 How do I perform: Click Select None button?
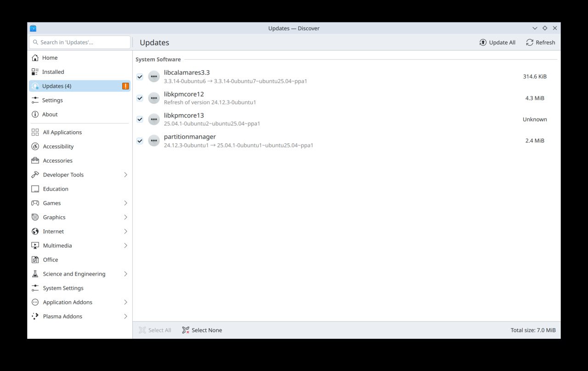[x=202, y=330]
